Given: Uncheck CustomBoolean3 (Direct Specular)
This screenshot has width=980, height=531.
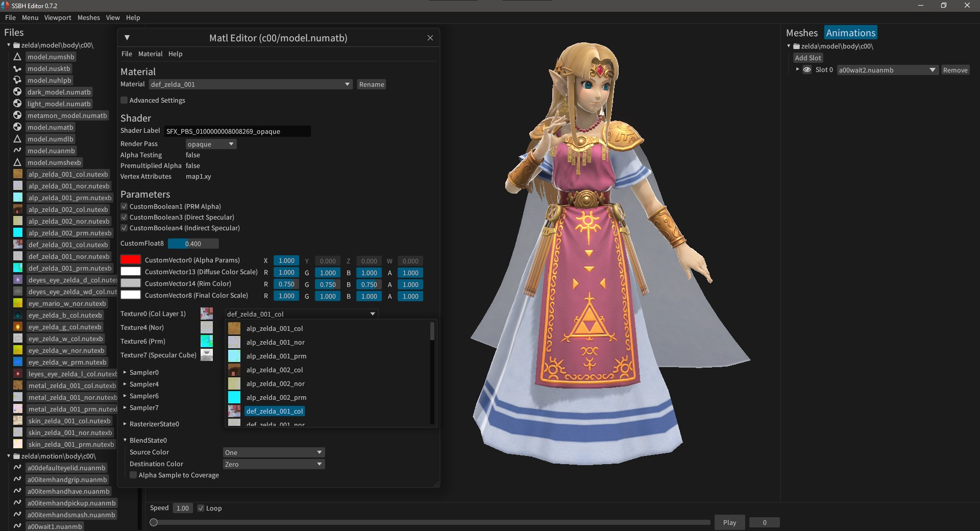Looking at the screenshot, I should (x=124, y=217).
